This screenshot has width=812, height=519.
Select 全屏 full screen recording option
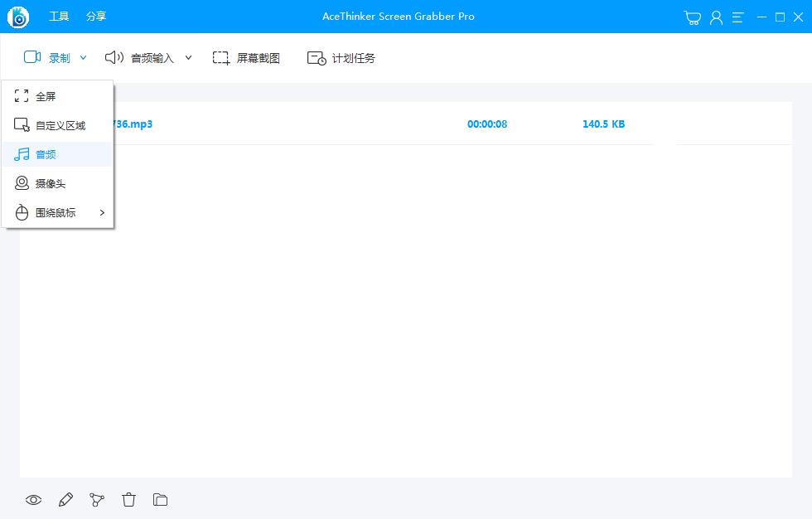point(46,97)
